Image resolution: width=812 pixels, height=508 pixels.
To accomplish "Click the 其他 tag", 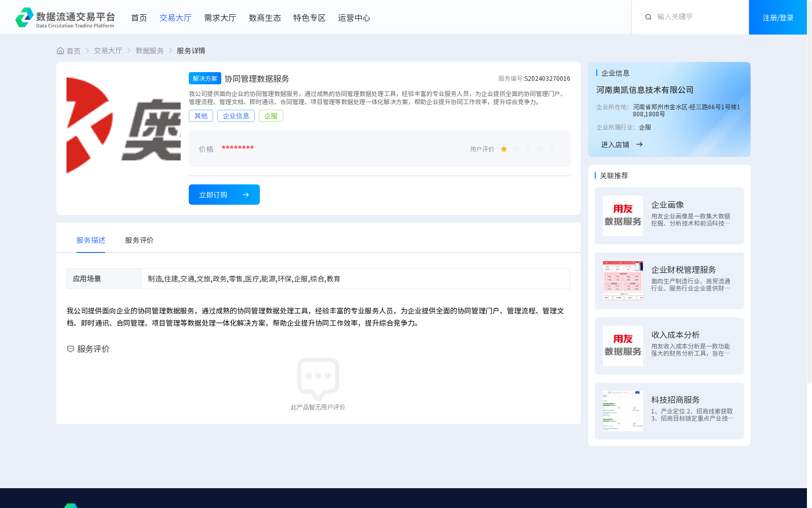I will click(x=201, y=116).
